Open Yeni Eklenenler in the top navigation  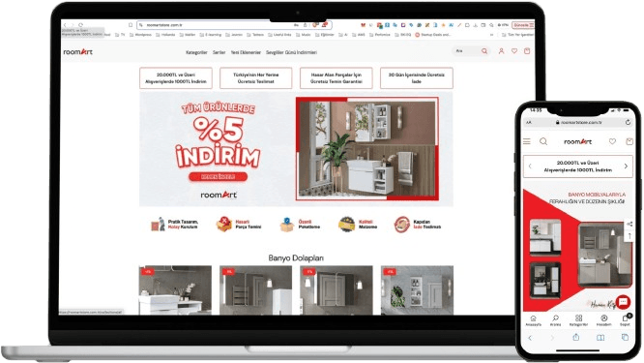pyautogui.click(x=246, y=52)
